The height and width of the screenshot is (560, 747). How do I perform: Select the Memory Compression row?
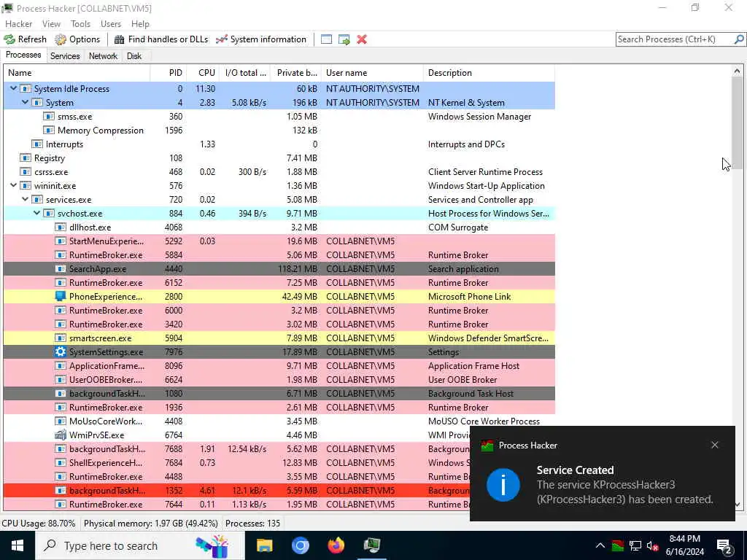click(279, 131)
